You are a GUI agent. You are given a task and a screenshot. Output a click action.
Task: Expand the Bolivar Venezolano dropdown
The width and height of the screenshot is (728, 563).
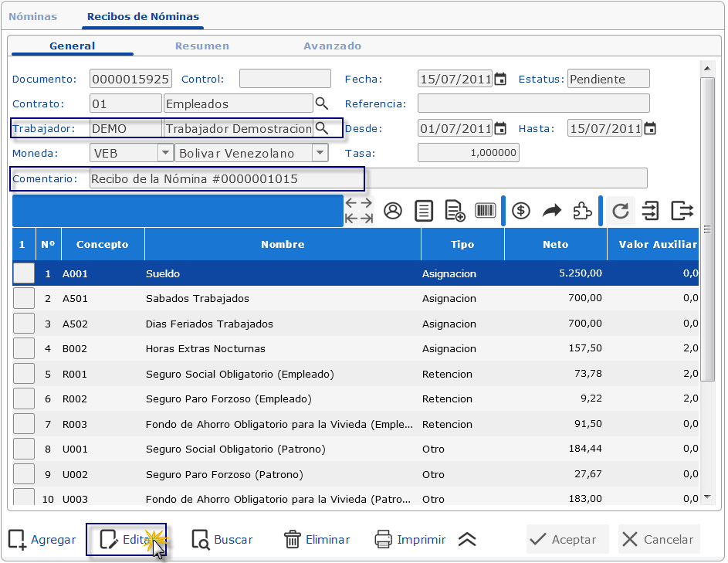pos(320,153)
